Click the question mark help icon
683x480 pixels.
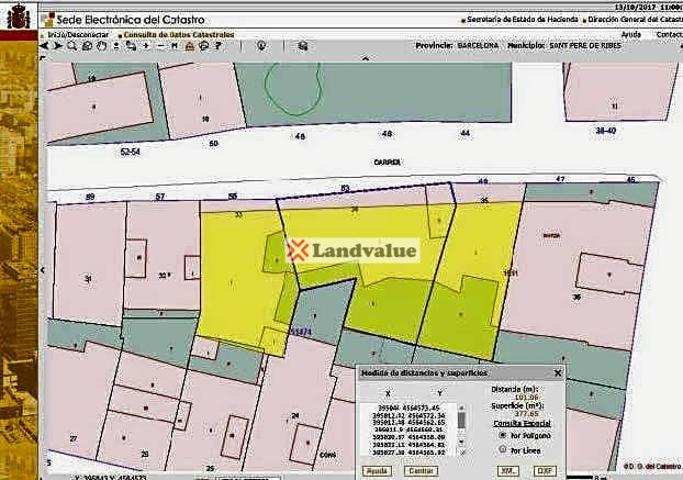(218, 45)
